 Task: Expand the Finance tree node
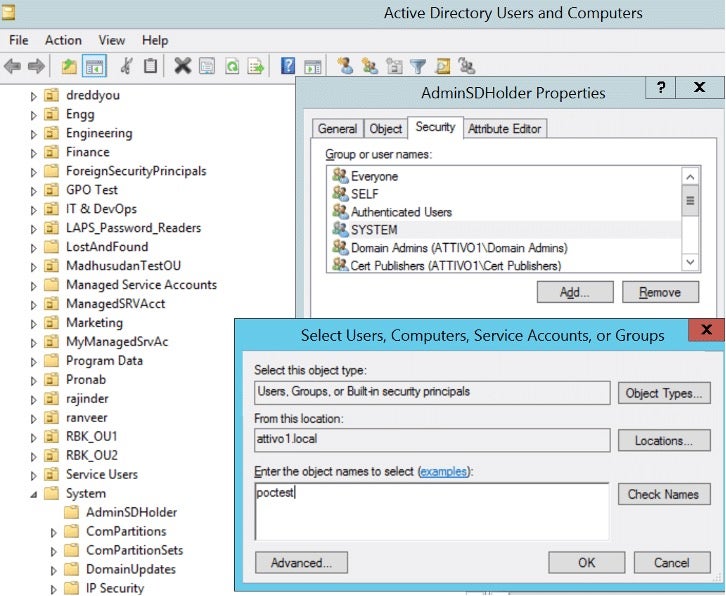[x=33, y=153]
